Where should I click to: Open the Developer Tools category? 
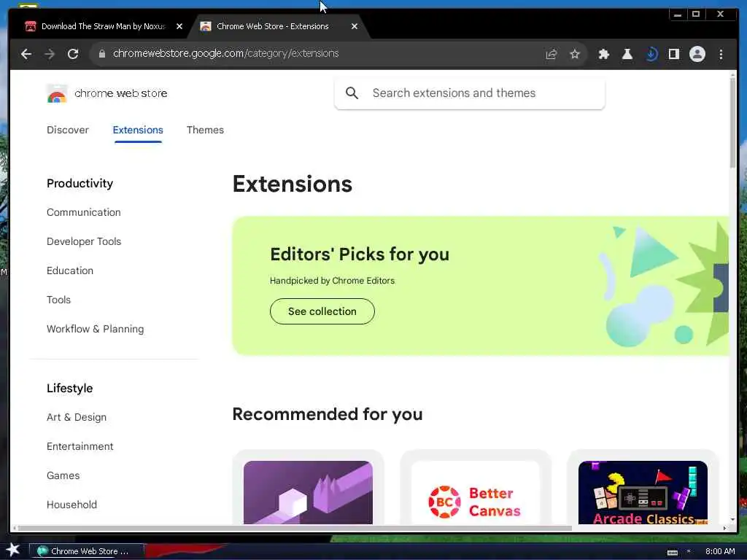pos(84,241)
